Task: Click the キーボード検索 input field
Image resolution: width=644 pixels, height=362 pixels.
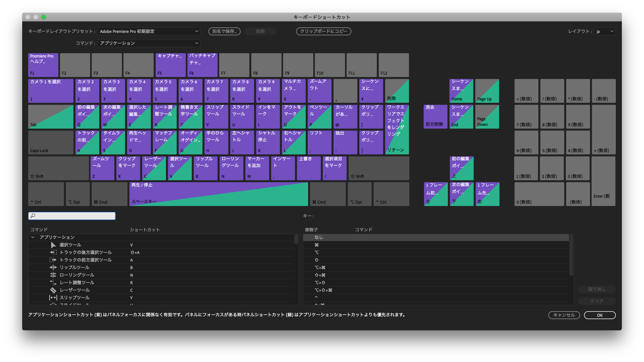Action: [x=72, y=216]
